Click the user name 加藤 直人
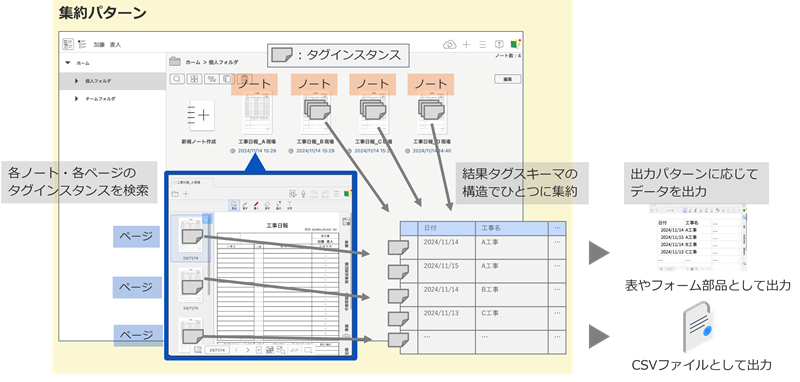This screenshot has width=800, height=382. pyautogui.click(x=108, y=45)
